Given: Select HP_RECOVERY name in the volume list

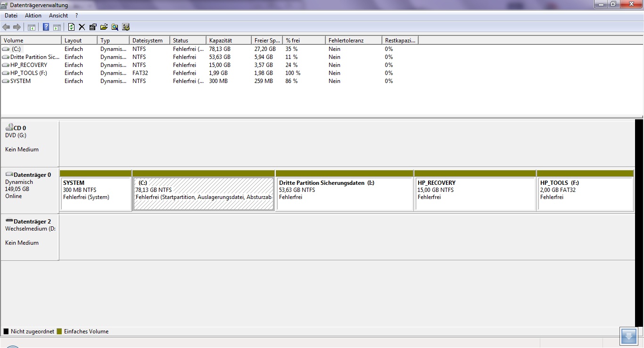Looking at the screenshot, I should [29, 65].
